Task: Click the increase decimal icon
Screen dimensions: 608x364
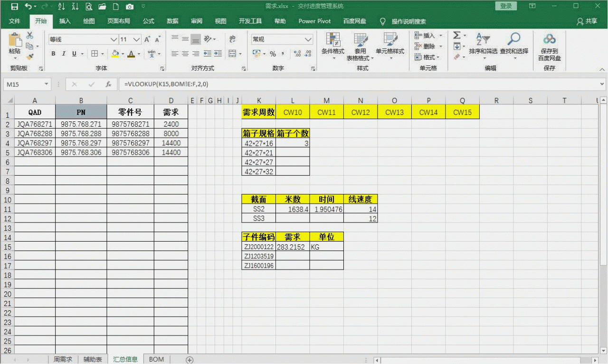Action: [x=297, y=54]
